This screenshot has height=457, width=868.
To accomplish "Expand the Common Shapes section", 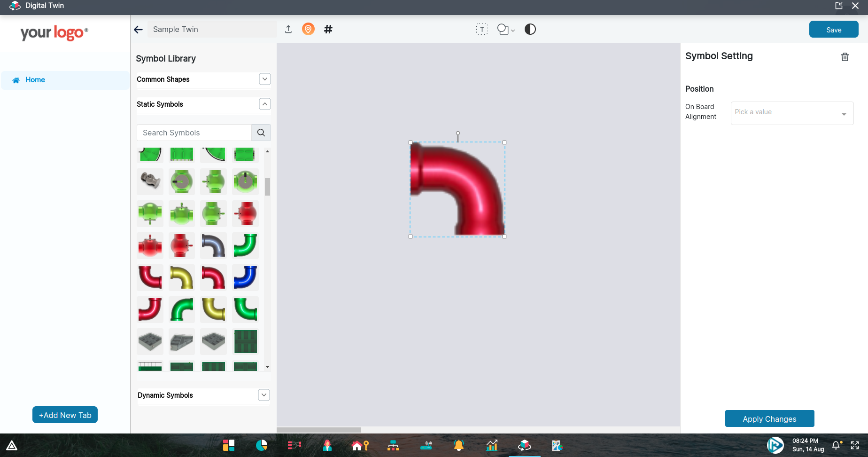I will 265,79.
